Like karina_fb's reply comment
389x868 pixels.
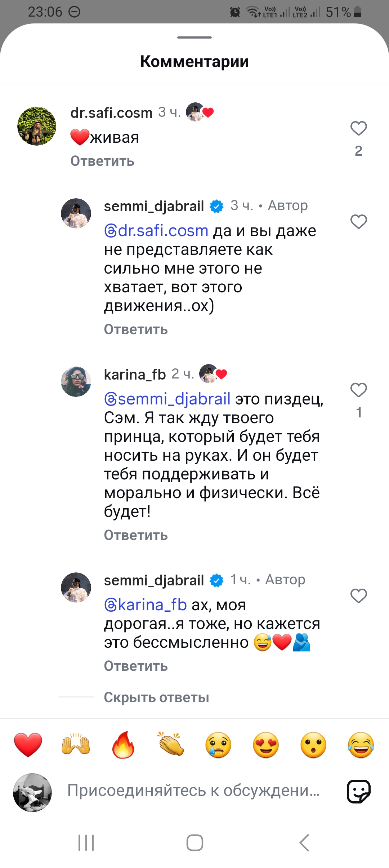(x=358, y=390)
